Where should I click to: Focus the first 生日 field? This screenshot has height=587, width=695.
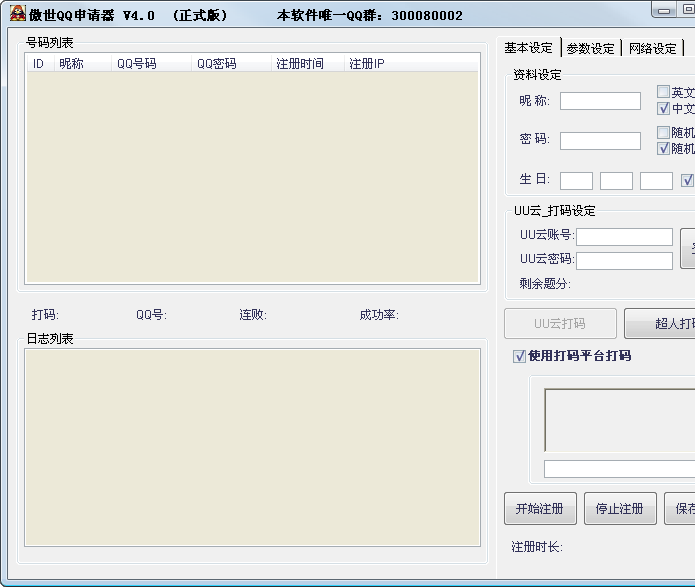[576, 181]
